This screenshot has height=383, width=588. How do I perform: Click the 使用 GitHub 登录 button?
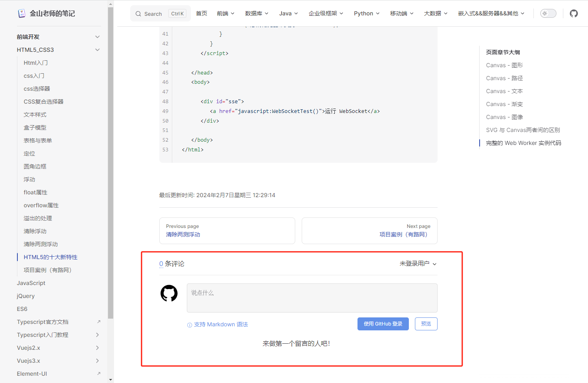(383, 324)
